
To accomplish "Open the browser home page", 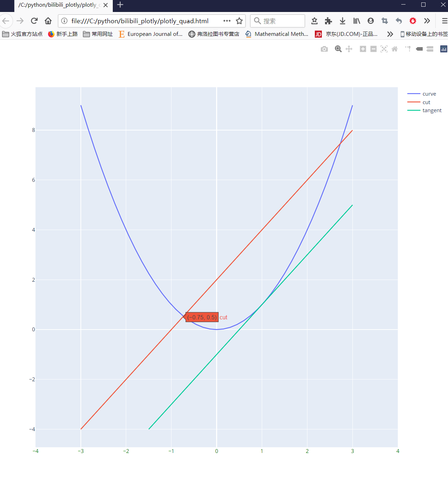I will pyautogui.click(x=48, y=21).
